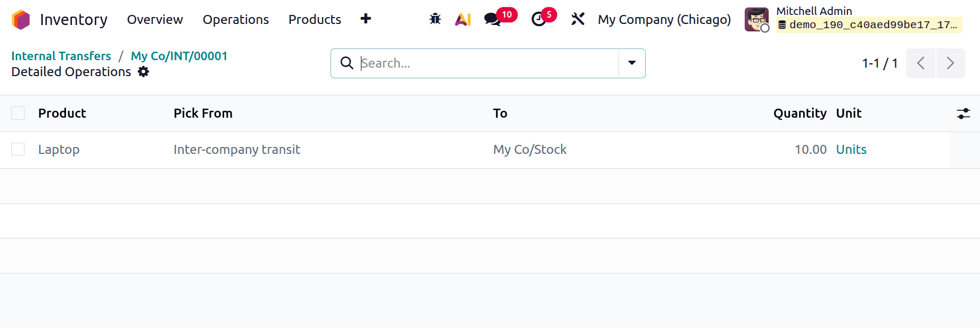Go back to Internal Transfers breadcrumb

(x=61, y=56)
